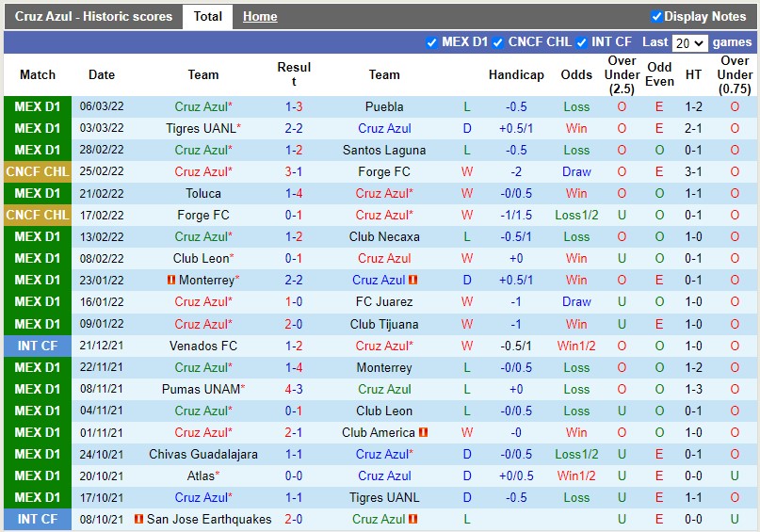Viewport: 760px width, 532px height.
Task: Click the W result in Club America row
Action: click(x=467, y=432)
